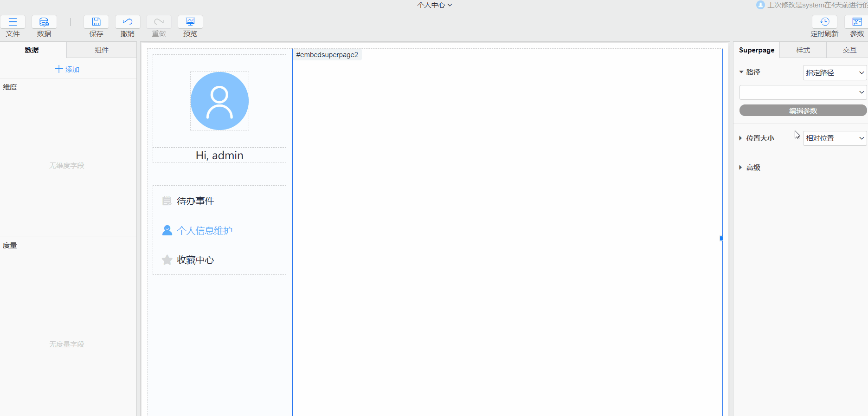Click the 待办事件 calendar icon
868x416 pixels.
pyautogui.click(x=167, y=201)
